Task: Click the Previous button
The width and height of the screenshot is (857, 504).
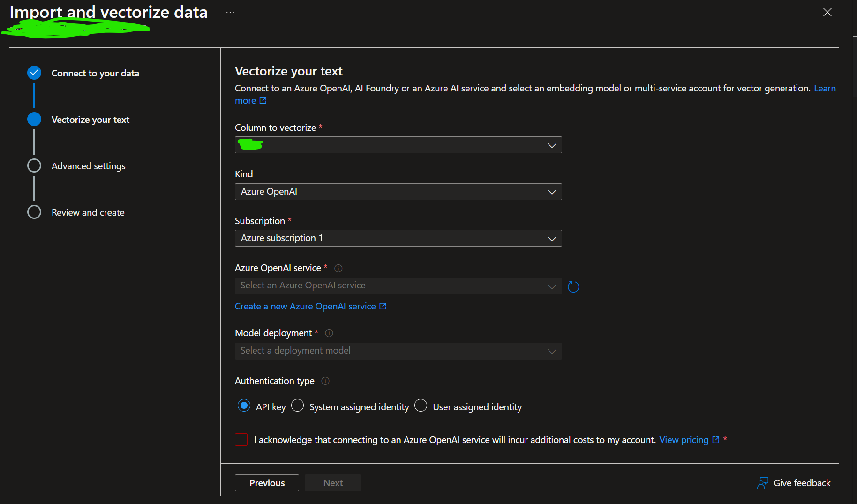Action: coord(267,483)
